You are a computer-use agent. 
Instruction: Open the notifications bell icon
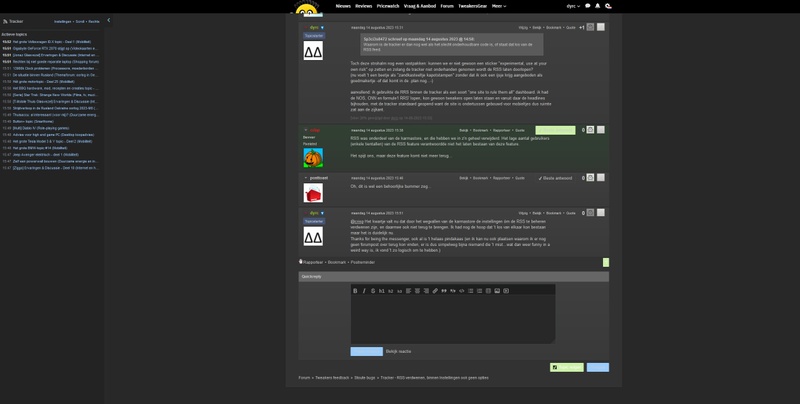point(596,6)
